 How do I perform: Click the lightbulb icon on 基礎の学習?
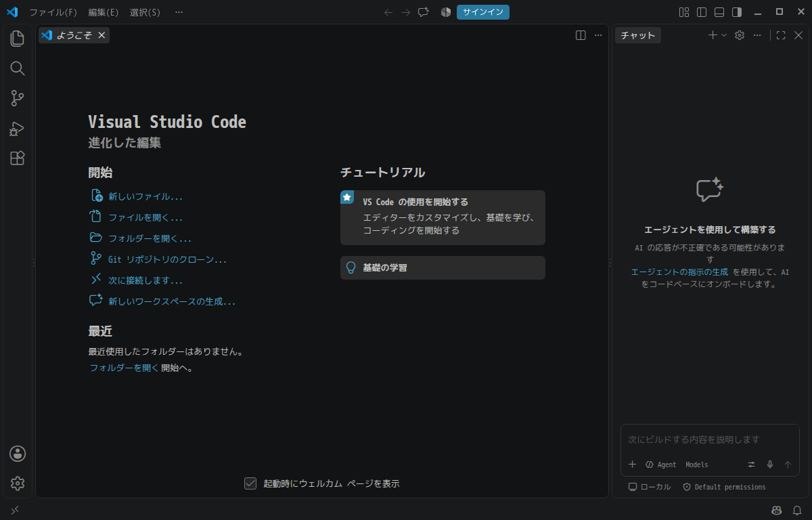click(x=351, y=267)
